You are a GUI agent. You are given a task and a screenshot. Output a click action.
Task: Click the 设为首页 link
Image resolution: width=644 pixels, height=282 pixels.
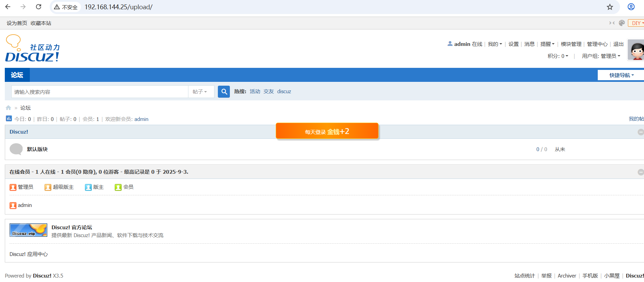(17, 23)
